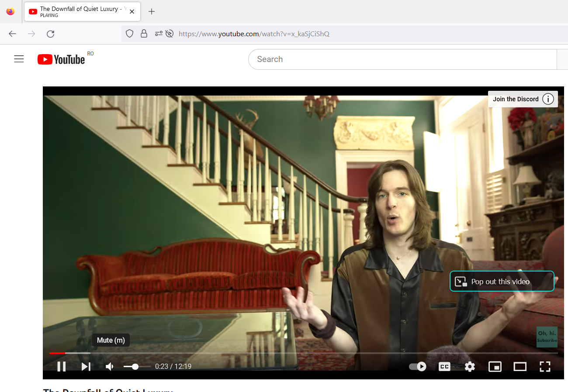Toggle the blocked camera permission indicator
Screen dimensions: 568x392
click(170, 34)
